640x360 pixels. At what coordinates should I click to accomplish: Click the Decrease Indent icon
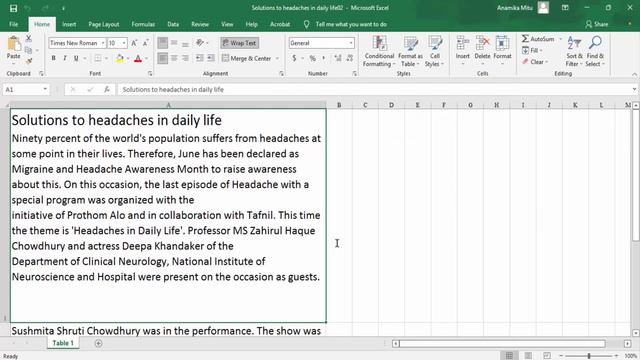(x=200, y=58)
